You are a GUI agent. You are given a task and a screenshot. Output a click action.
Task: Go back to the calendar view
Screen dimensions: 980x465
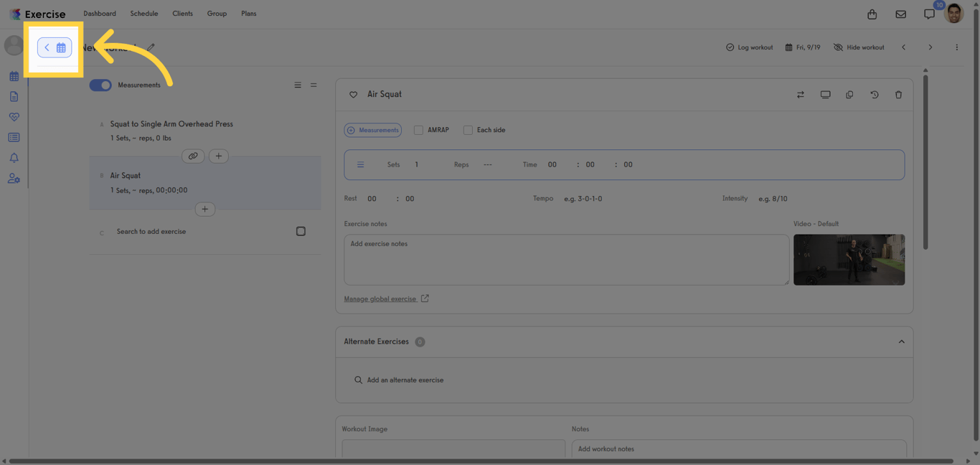[55, 47]
